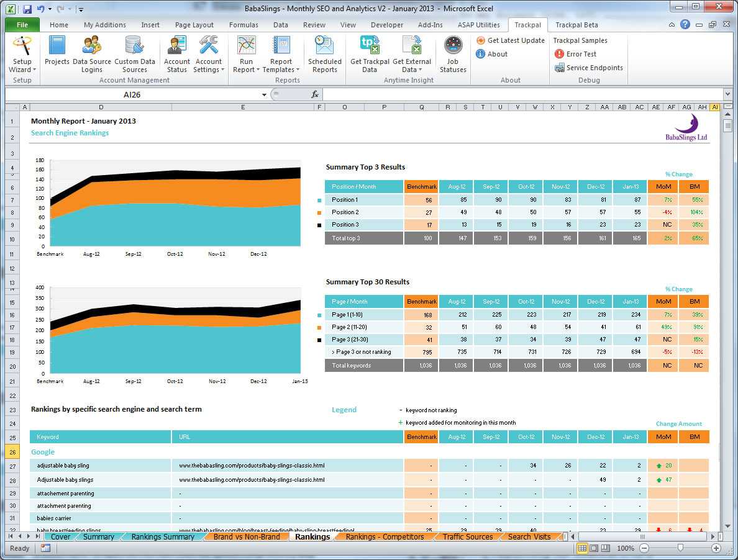Viewport: 738px width, 560px height.
Task: Open Account Settings
Action: point(209,55)
